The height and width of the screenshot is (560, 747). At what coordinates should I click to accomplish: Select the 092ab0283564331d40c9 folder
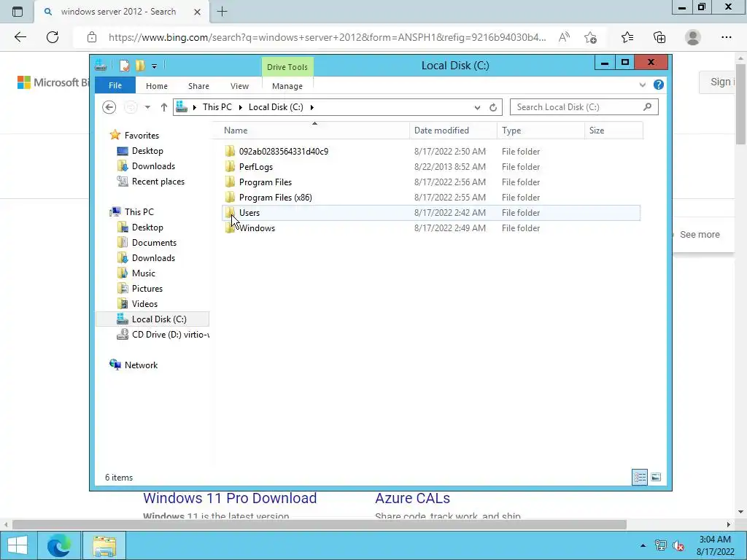pos(284,152)
